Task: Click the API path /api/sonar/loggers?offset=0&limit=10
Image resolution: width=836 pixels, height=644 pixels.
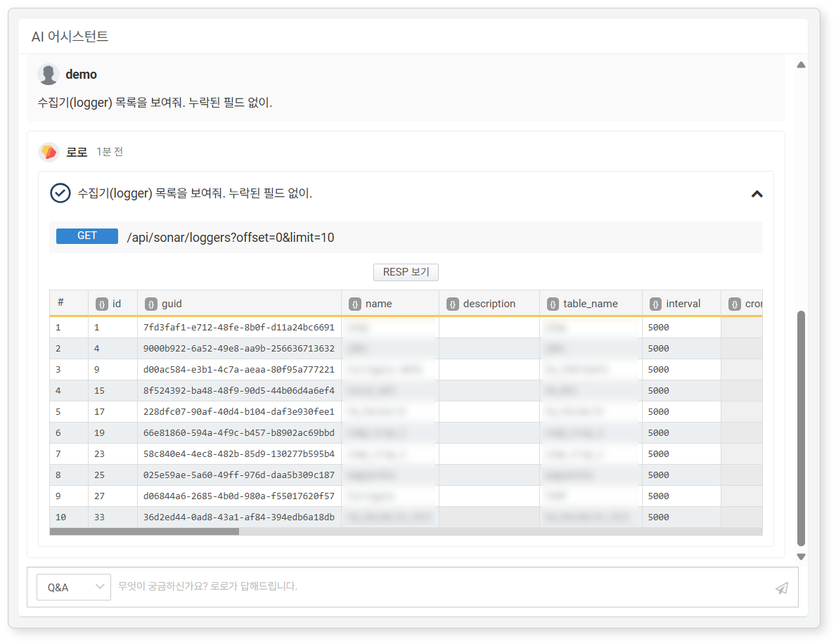Action: tap(231, 237)
